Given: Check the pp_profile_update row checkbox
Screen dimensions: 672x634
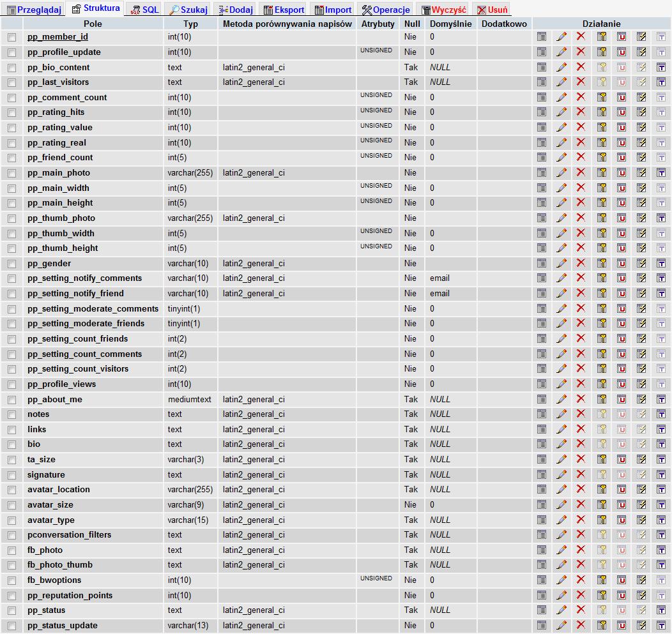Looking at the screenshot, I should 11,52.
